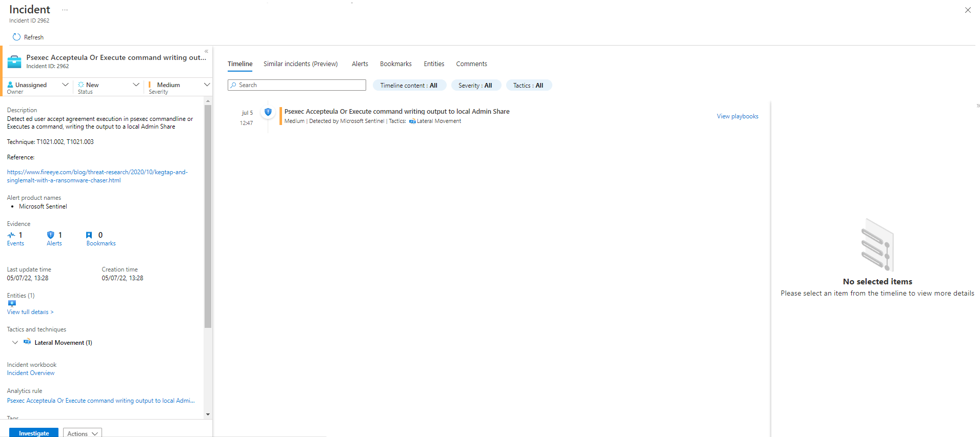
Task: Open the Actions dropdown button
Action: [x=82, y=433]
